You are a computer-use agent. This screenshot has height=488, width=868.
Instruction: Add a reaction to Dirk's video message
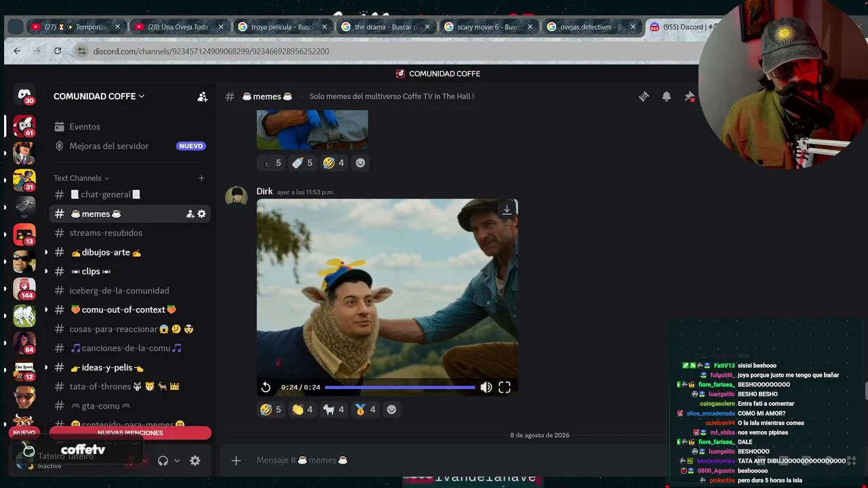coord(391,409)
